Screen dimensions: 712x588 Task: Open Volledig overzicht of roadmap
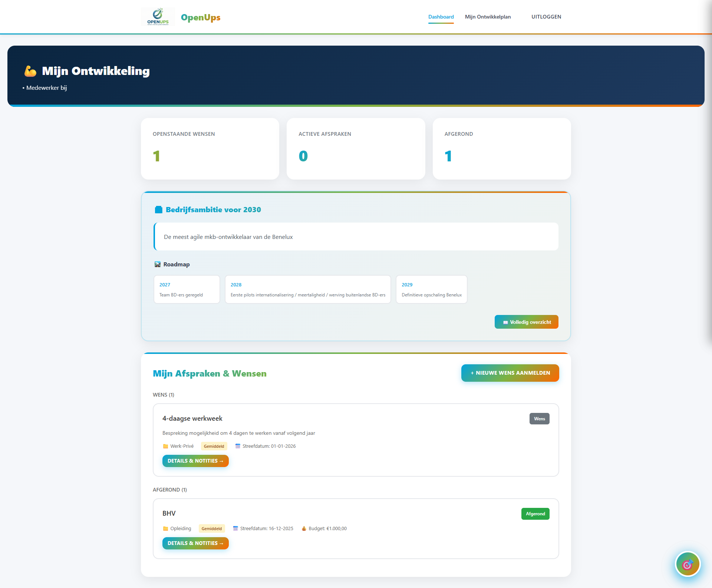pos(526,322)
